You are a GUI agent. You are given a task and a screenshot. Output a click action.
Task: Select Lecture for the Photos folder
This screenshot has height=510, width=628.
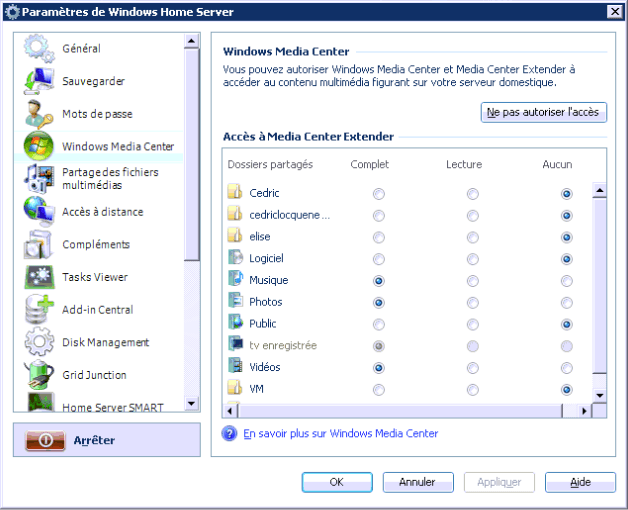(x=473, y=302)
